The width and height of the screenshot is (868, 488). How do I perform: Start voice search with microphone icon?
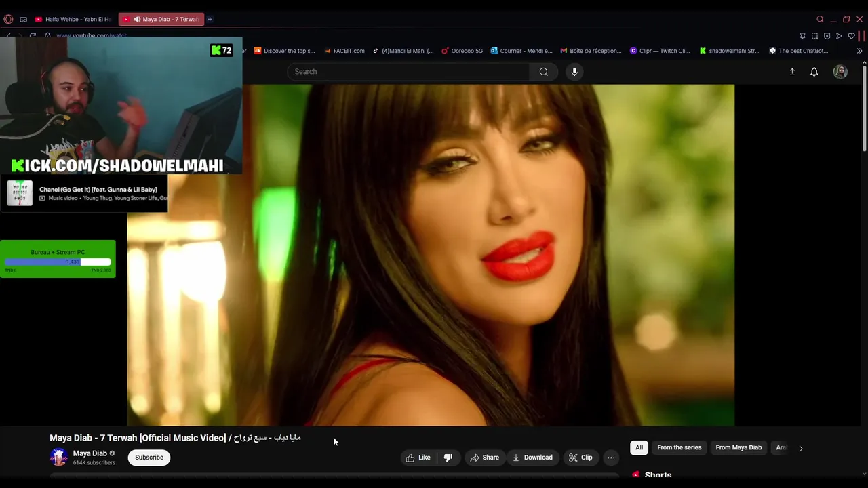(x=574, y=72)
